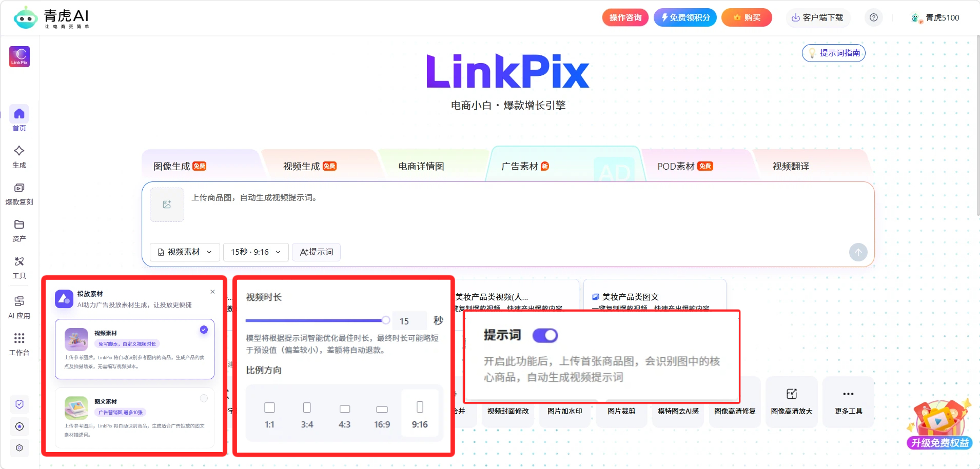Go to 首页 home in sidebar
Viewport: 980px width, 469px height.
[19, 119]
